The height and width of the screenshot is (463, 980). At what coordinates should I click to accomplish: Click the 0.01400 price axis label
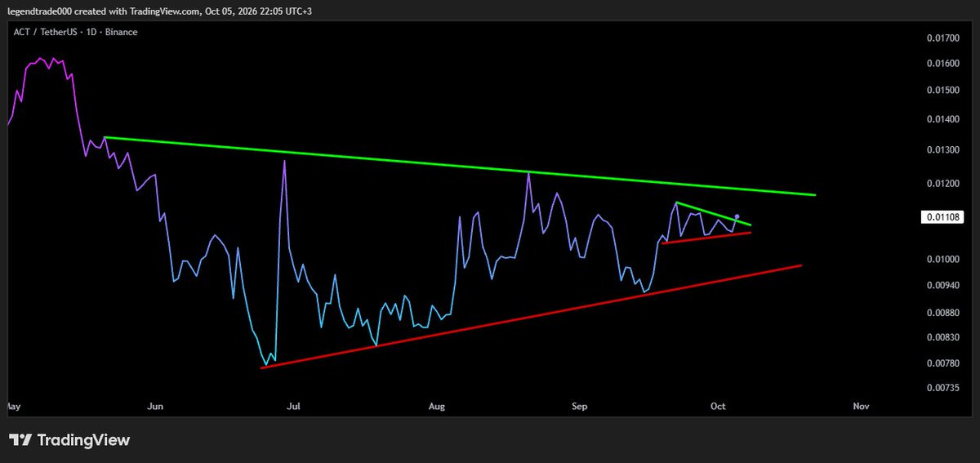tap(942, 119)
